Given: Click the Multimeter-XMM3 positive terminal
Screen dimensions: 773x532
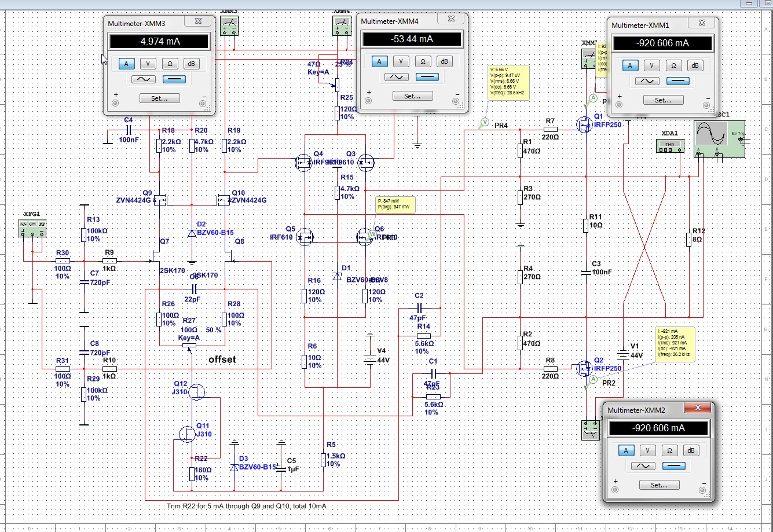Looking at the screenshot, I should 115,103.
